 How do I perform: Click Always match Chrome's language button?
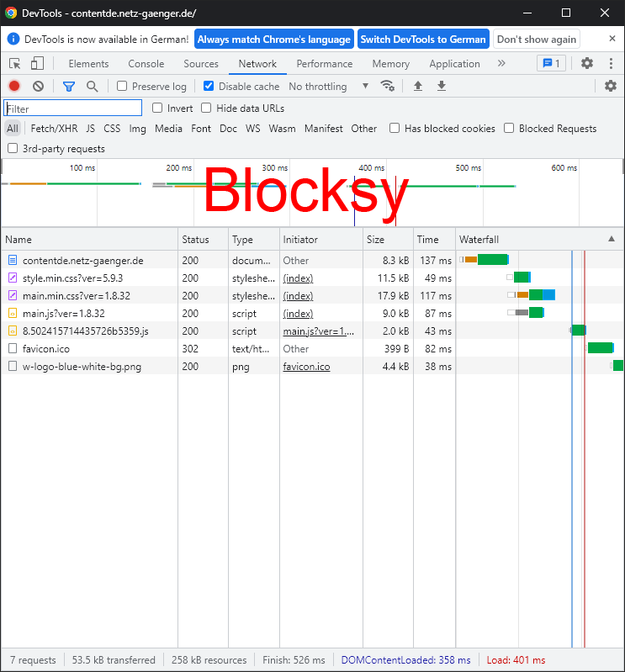(274, 39)
